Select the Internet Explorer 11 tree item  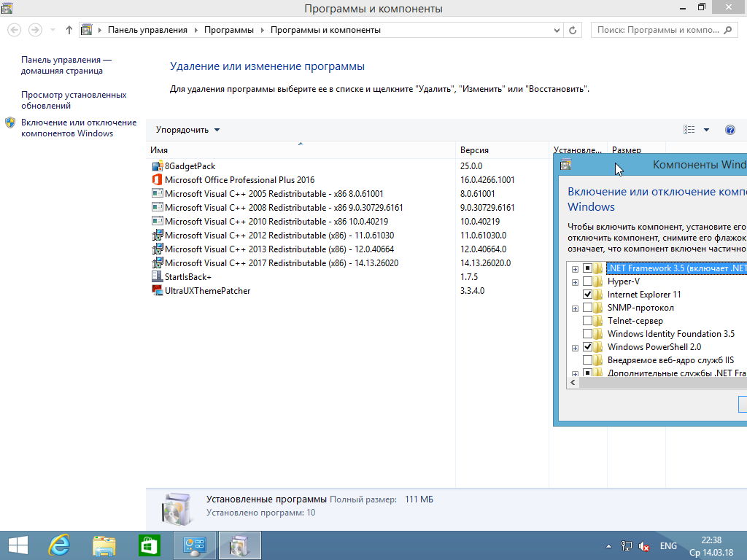click(x=644, y=295)
